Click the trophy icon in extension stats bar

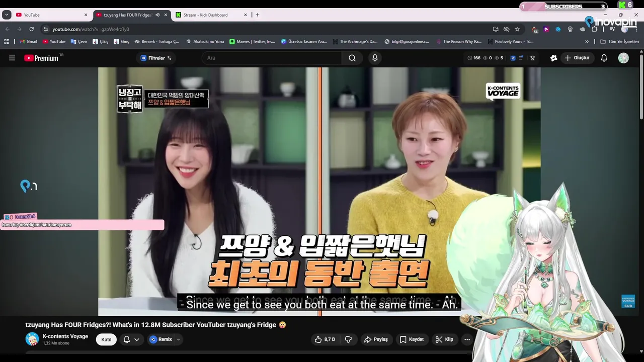(x=532, y=58)
